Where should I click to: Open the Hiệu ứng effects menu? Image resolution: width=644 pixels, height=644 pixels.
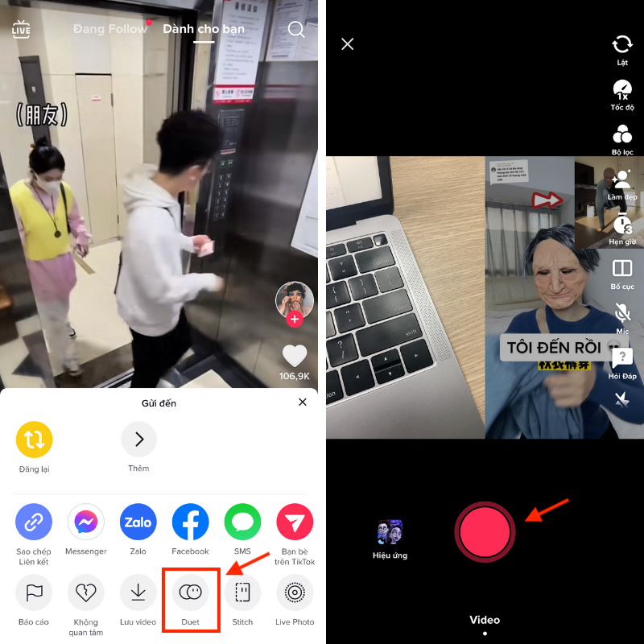click(x=390, y=531)
